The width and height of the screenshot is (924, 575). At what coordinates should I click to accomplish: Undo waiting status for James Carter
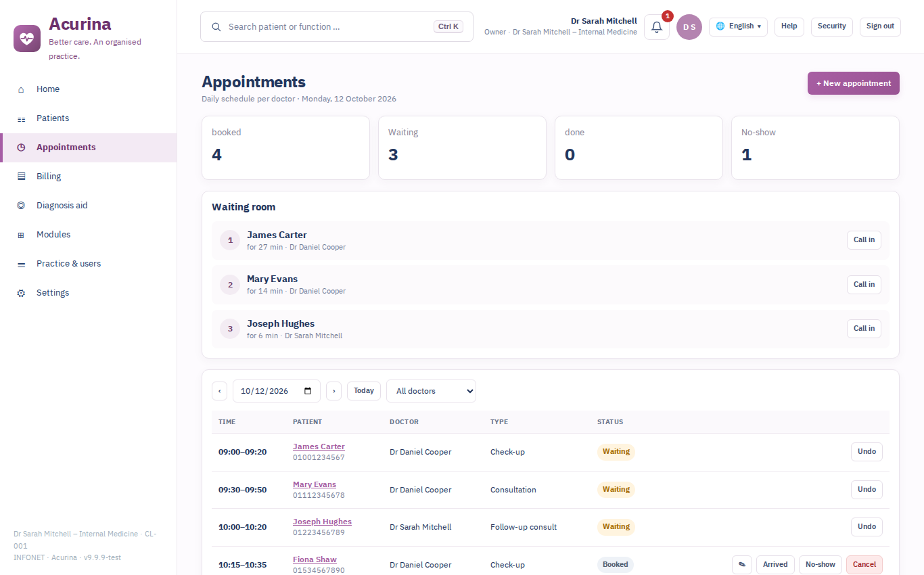pos(867,452)
